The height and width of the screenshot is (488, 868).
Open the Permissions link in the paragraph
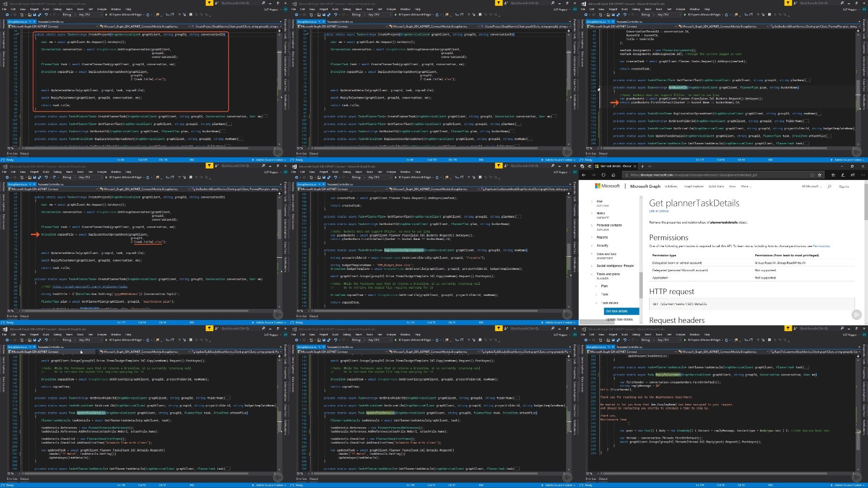[821, 246]
